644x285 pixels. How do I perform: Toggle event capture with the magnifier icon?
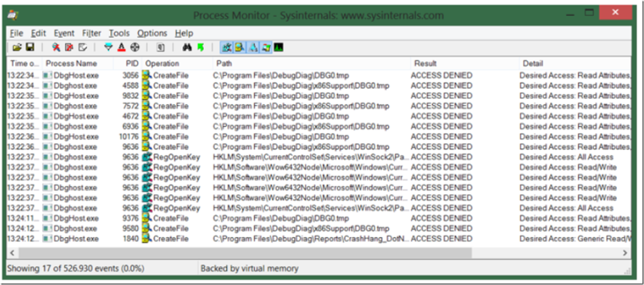click(x=56, y=47)
